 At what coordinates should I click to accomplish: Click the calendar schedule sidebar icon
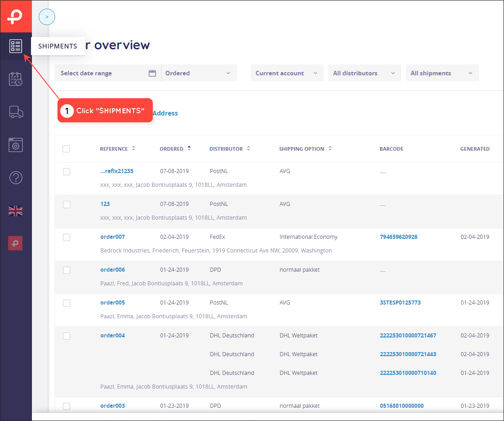pyautogui.click(x=16, y=79)
